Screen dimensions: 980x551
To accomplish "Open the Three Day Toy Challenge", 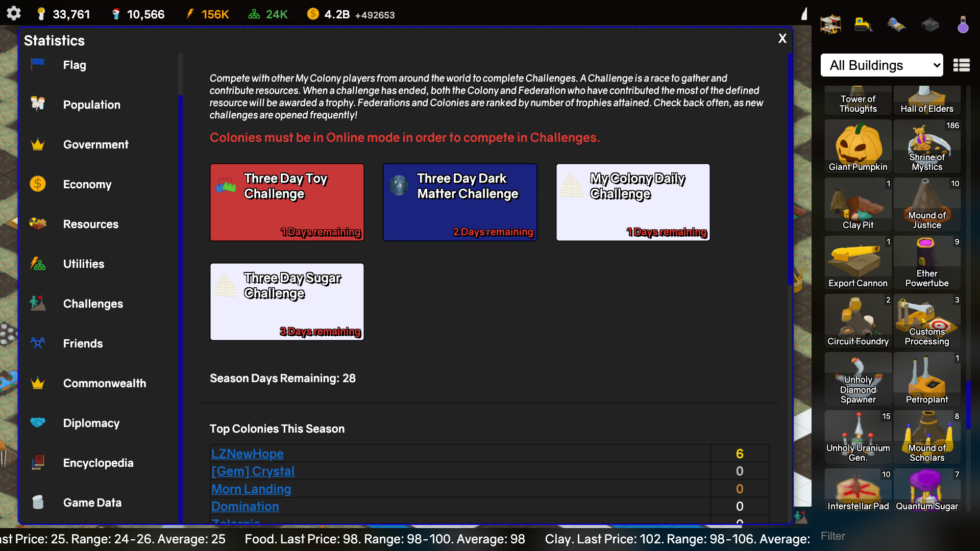I will tap(287, 202).
